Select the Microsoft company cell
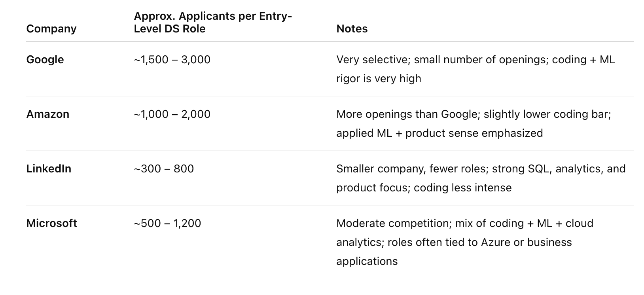This screenshot has width=644, height=295. click(x=52, y=223)
